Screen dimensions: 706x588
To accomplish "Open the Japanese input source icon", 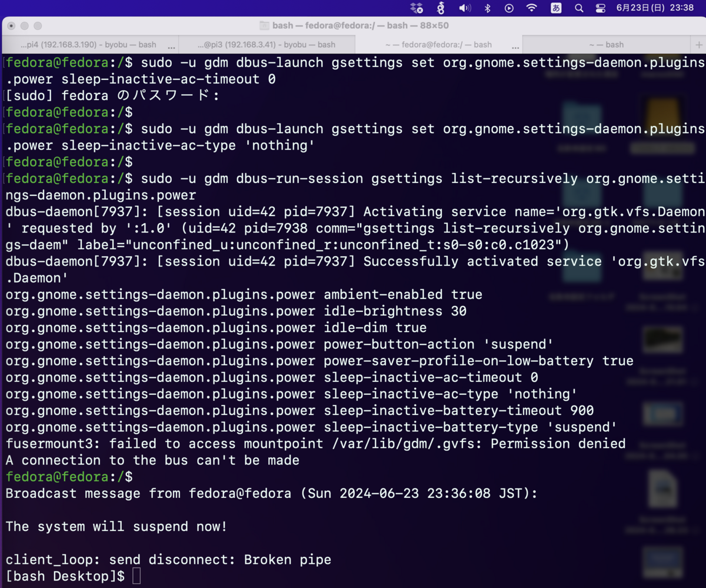I will pyautogui.click(x=556, y=8).
